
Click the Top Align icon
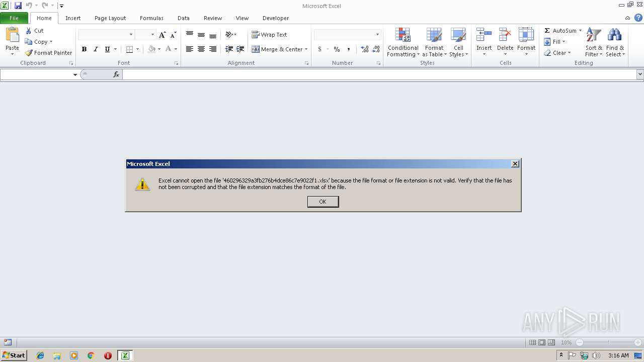coord(190,35)
